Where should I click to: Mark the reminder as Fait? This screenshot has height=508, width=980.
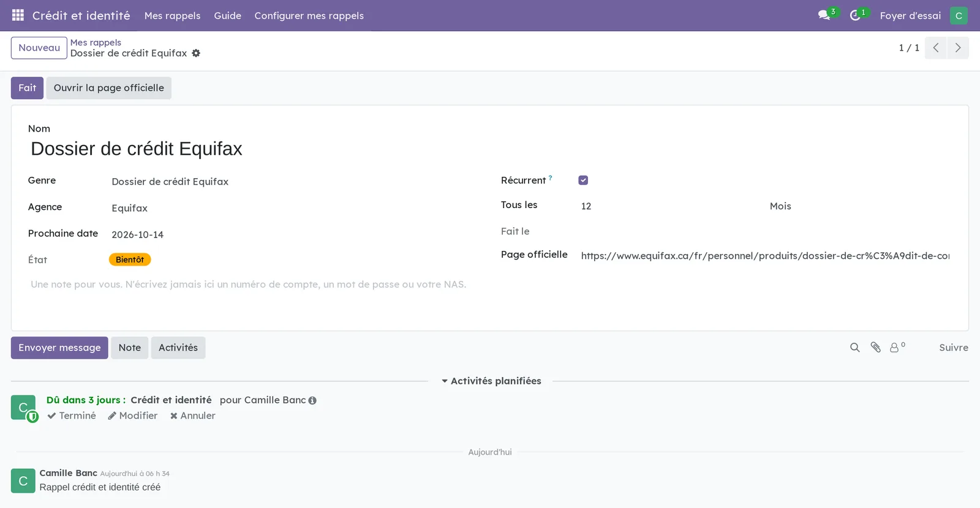point(27,88)
